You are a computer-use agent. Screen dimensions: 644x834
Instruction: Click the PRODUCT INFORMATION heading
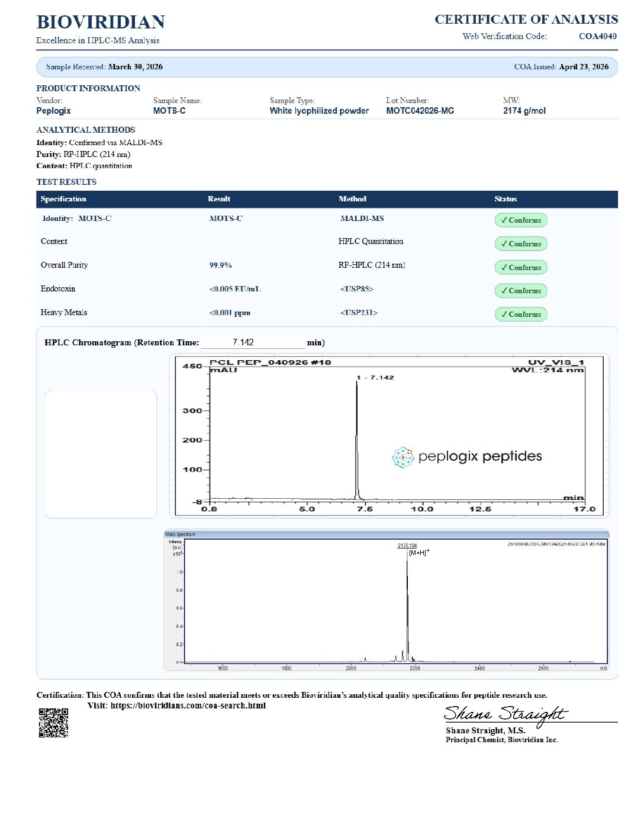(88, 88)
